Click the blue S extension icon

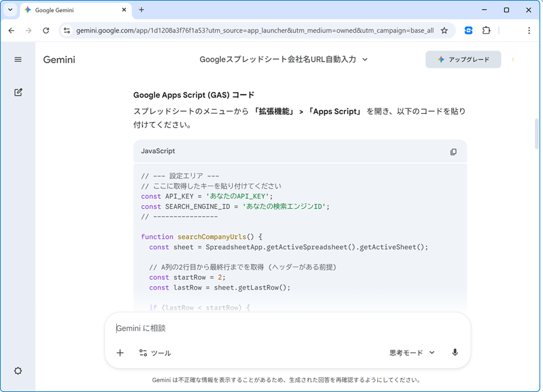[468, 29]
